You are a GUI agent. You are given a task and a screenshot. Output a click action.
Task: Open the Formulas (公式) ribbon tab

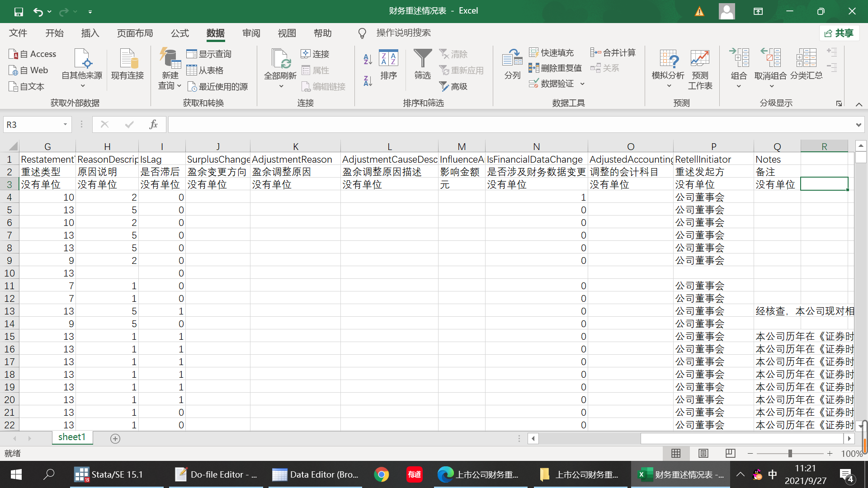tap(179, 33)
